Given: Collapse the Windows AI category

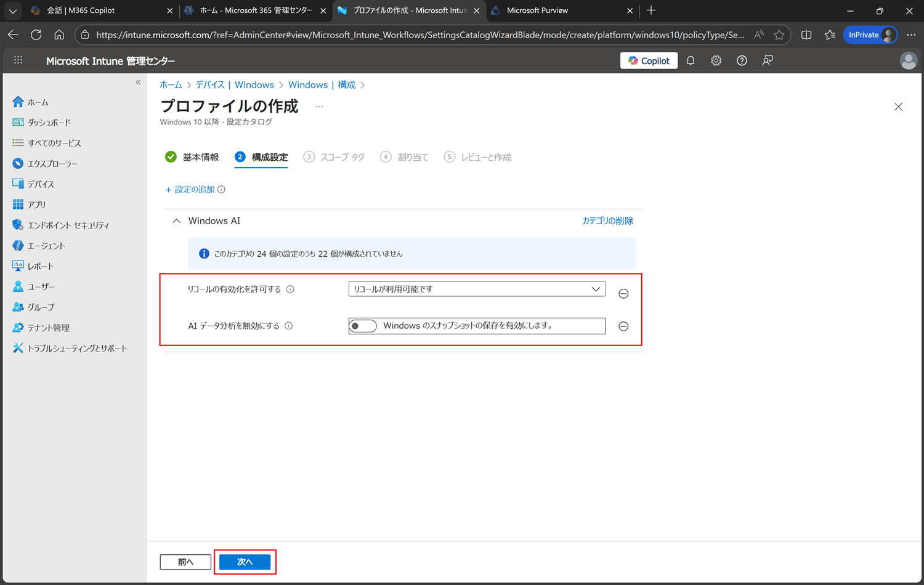Looking at the screenshot, I should click(x=177, y=221).
